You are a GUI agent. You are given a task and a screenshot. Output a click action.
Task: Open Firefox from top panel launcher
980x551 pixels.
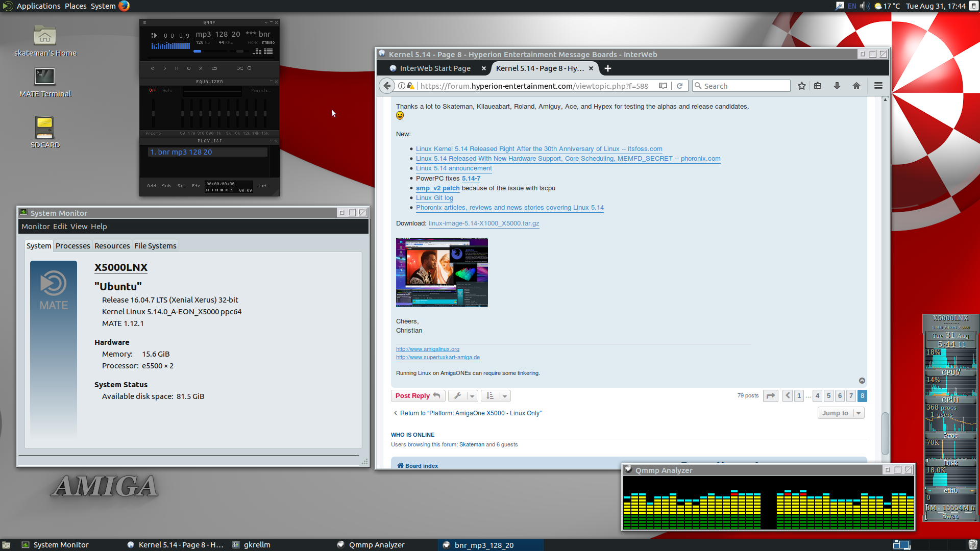click(124, 6)
